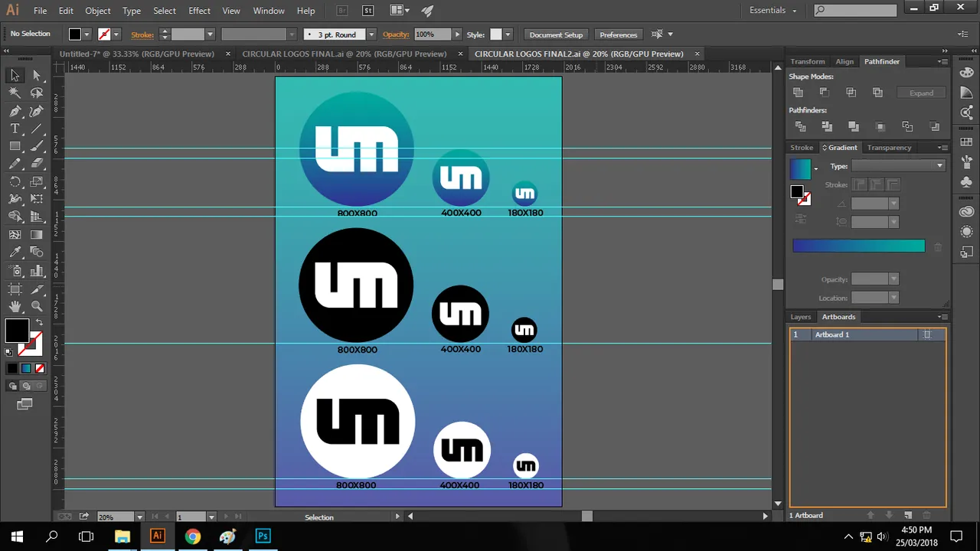Open the Effect menu
The height and width of the screenshot is (551, 980).
[x=200, y=11]
